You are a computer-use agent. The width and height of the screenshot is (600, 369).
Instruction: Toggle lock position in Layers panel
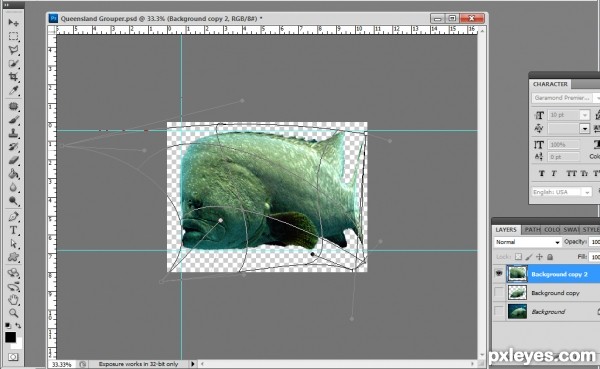[x=540, y=257]
